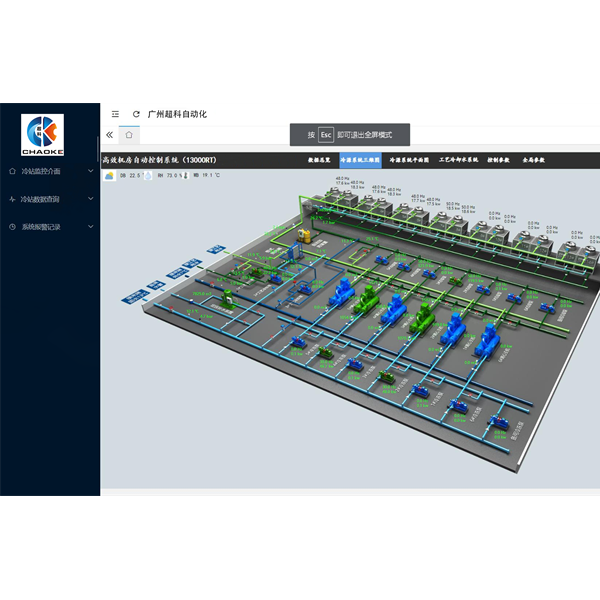This screenshot has height=600, width=600.
Task: Click the double-left-arrow tab scroll icon
Action: [109, 135]
